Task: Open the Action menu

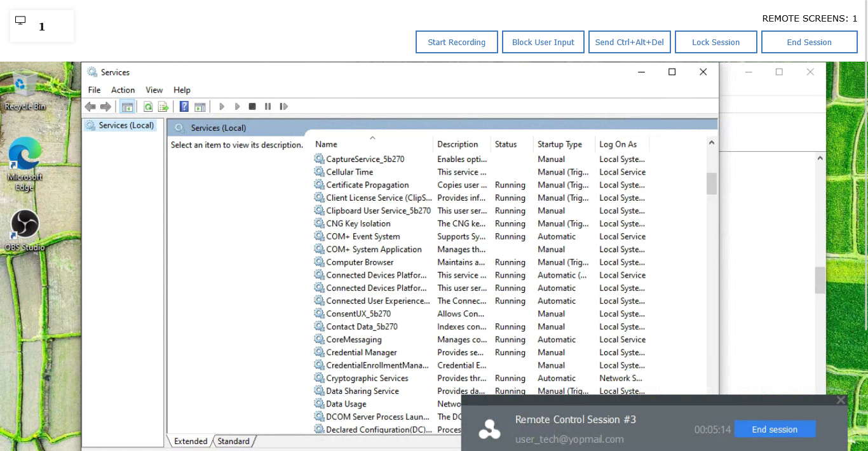Action: tap(123, 90)
